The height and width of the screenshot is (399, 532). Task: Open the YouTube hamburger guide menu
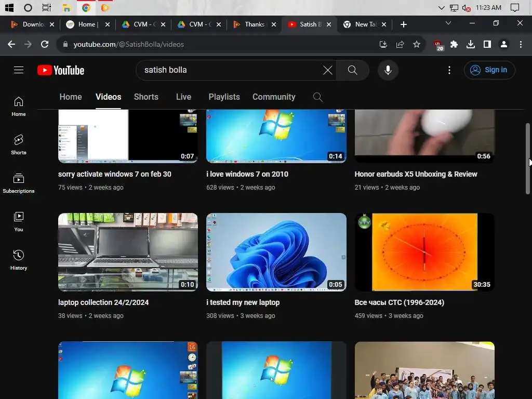tap(19, 70)
